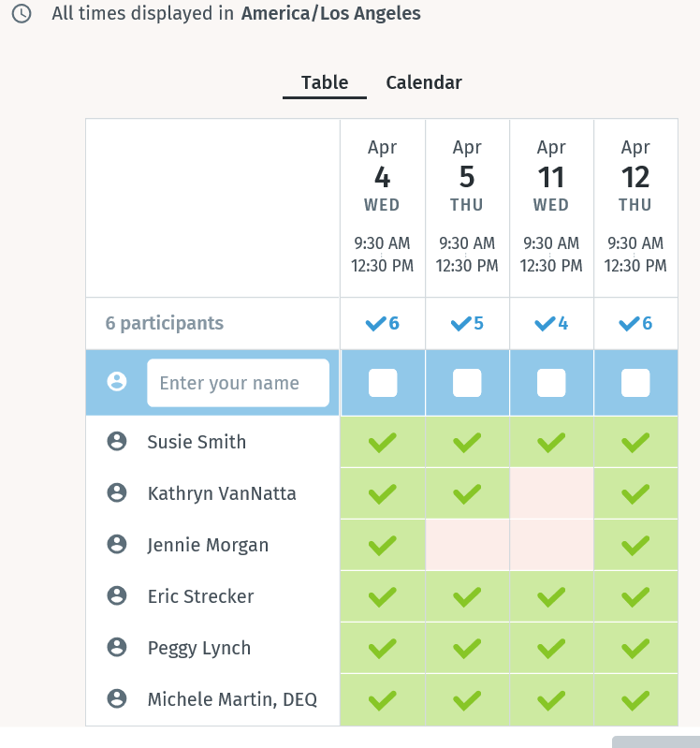Enable the Apr 12 Thursday checkbox
Image resolution: width=700 pixels, height=748 pixels.
(635, 383)
